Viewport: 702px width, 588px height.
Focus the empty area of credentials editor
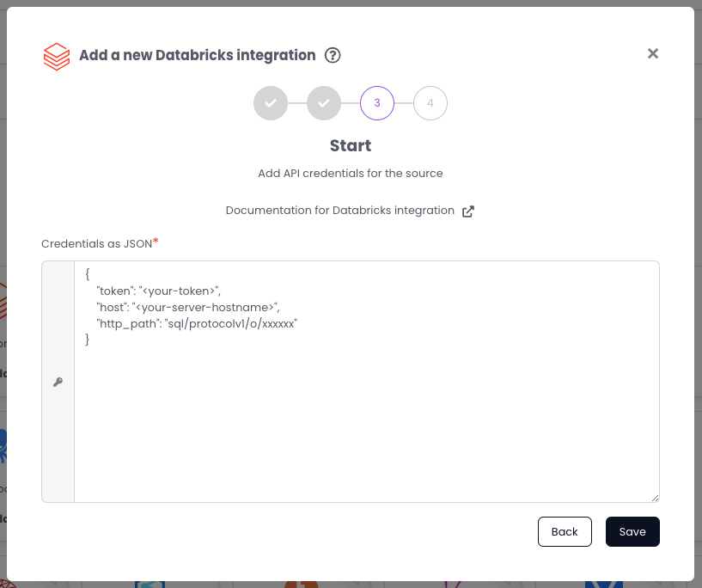click(366, 421)
